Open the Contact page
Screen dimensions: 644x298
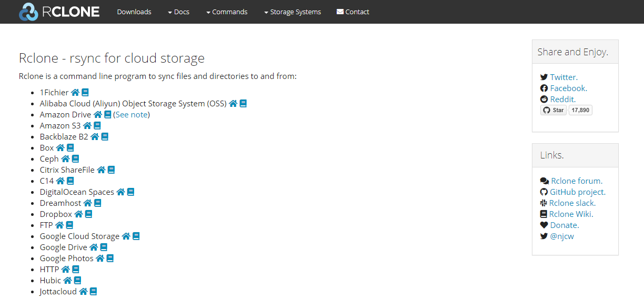353,12
